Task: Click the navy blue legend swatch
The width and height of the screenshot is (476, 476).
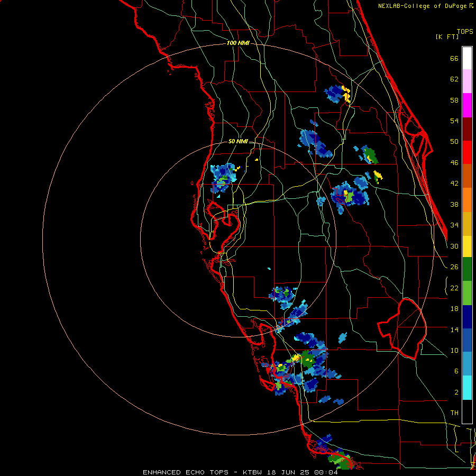Action: point(467,317)
